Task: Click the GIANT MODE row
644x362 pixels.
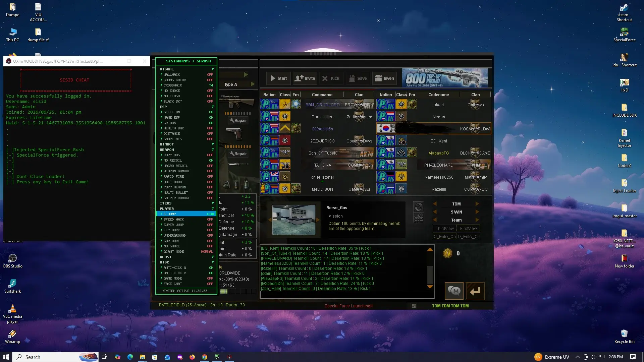Action: tap(186, 251)
